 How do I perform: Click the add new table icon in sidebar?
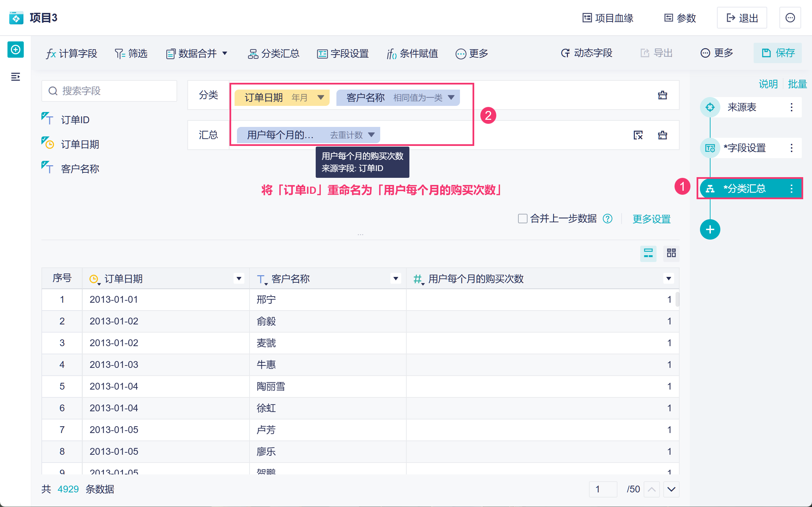click(16, 50)
